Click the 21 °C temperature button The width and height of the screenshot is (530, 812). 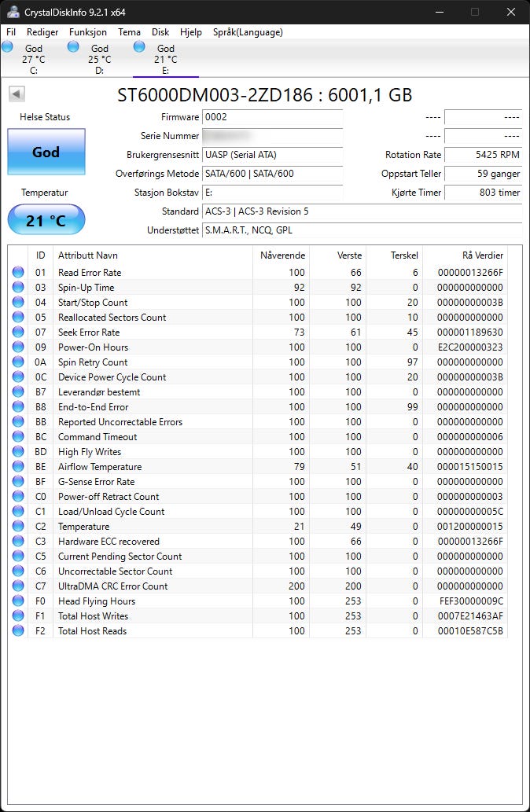point(46,220)
